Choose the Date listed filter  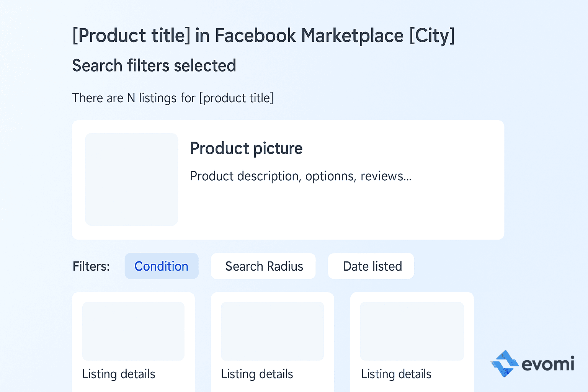[371, 266]
